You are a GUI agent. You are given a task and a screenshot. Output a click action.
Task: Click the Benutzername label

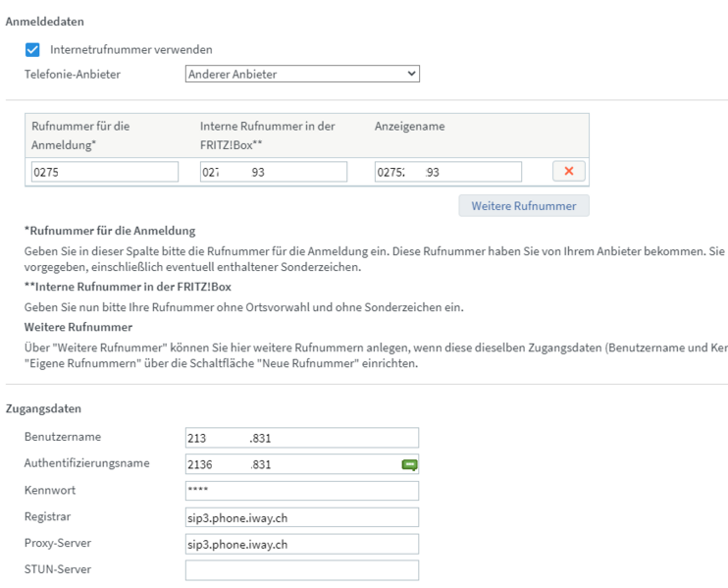63,437
